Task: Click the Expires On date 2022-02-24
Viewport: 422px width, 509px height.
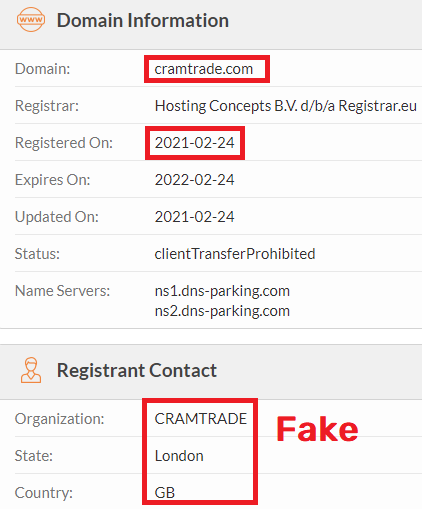Action: [x=194, y=180]
